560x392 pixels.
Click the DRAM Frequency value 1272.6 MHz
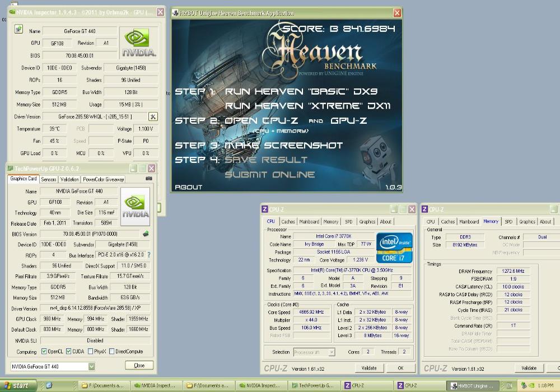513,271
